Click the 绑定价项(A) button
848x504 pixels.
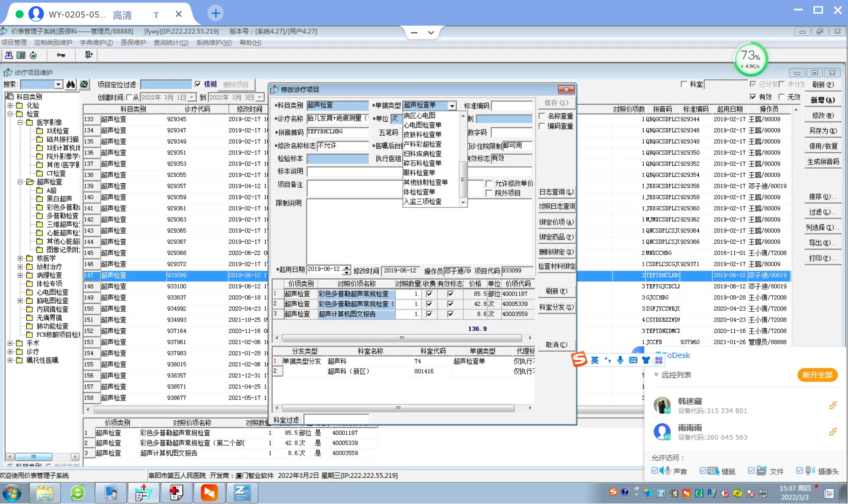556,222
